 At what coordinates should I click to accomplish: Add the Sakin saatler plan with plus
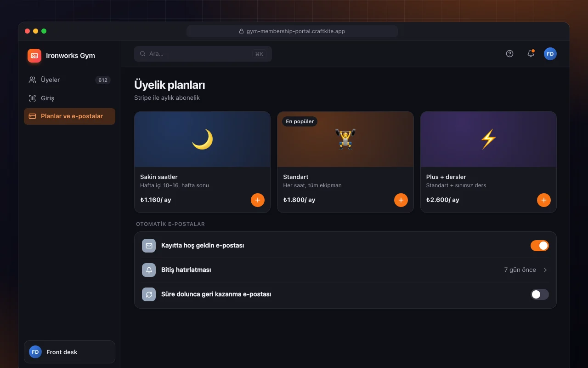pyautogui.click(x=258, y=200)
